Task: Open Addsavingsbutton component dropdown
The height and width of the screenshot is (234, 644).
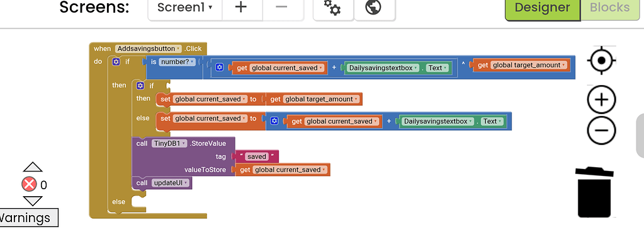Action: pyautogui.click(x=149, y=49)
